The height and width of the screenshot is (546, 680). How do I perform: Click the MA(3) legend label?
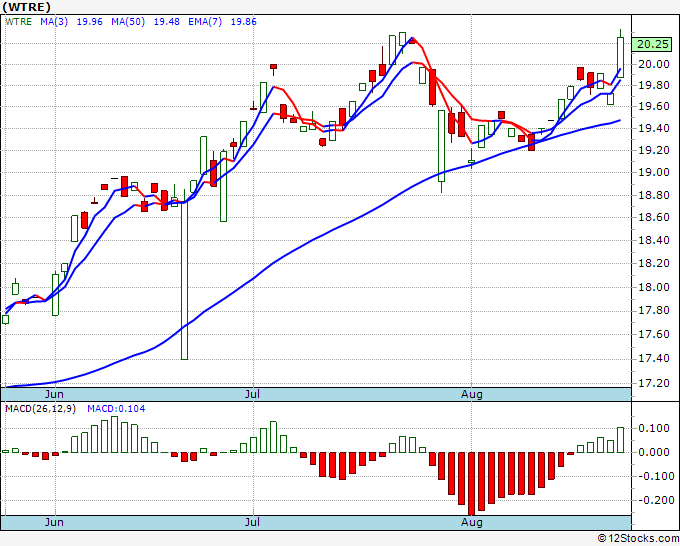(54, 22)
